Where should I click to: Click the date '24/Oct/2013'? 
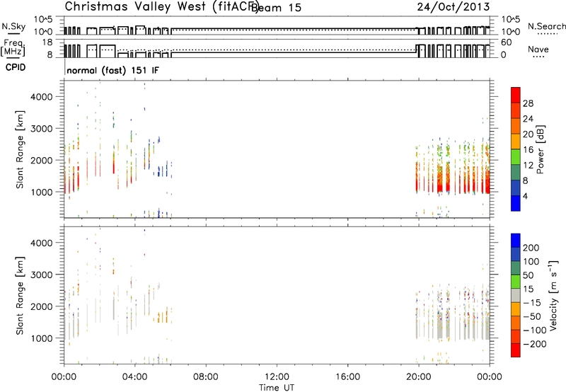pyautogui.click(x=454, y=7)
